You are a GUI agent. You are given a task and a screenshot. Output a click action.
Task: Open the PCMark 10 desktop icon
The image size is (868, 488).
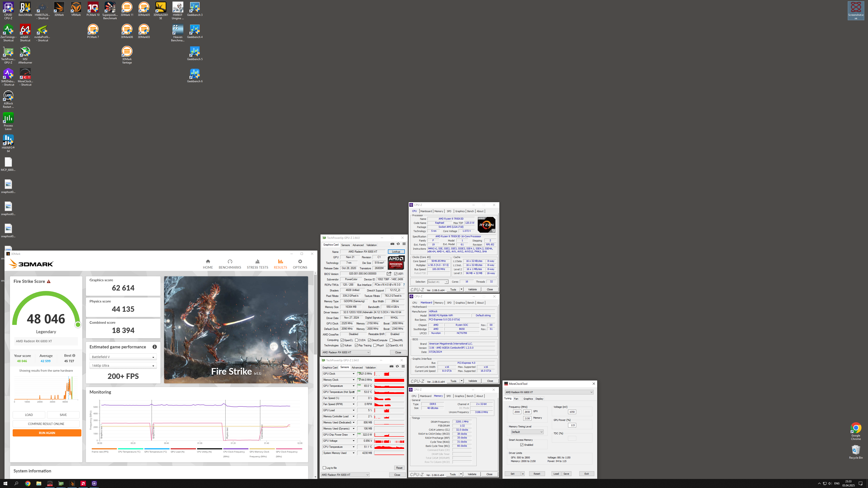[93, 9]
